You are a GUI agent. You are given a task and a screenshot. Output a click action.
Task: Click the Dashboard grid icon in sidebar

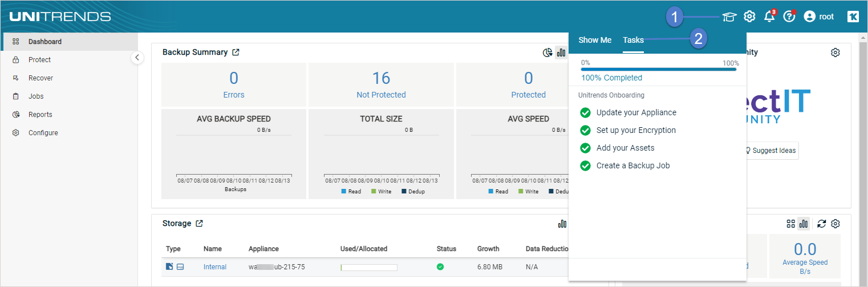coord(16,42)
